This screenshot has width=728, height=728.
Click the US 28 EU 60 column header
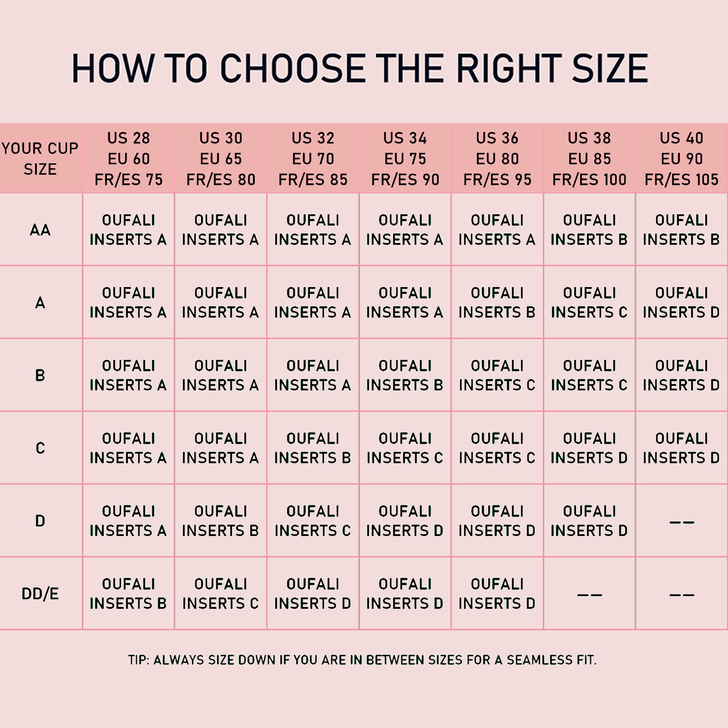pyautogui.click(x=129, y=158)
